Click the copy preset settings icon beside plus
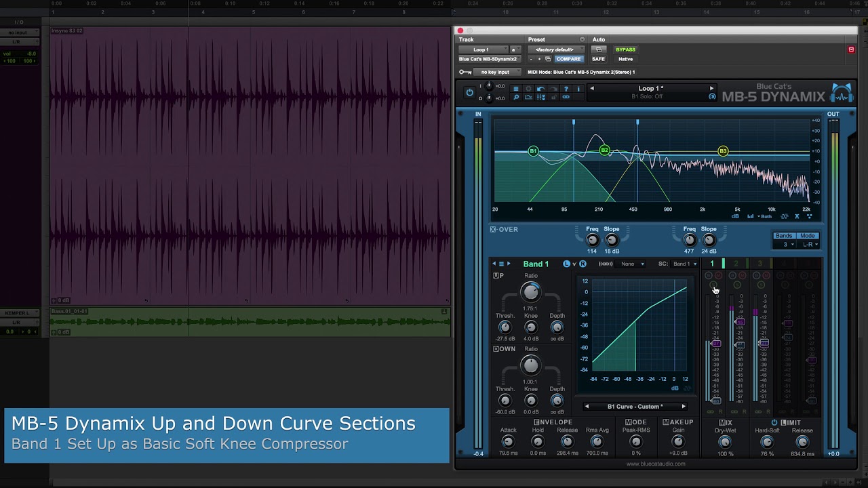The image size is (868, 488). coord(548,59)
